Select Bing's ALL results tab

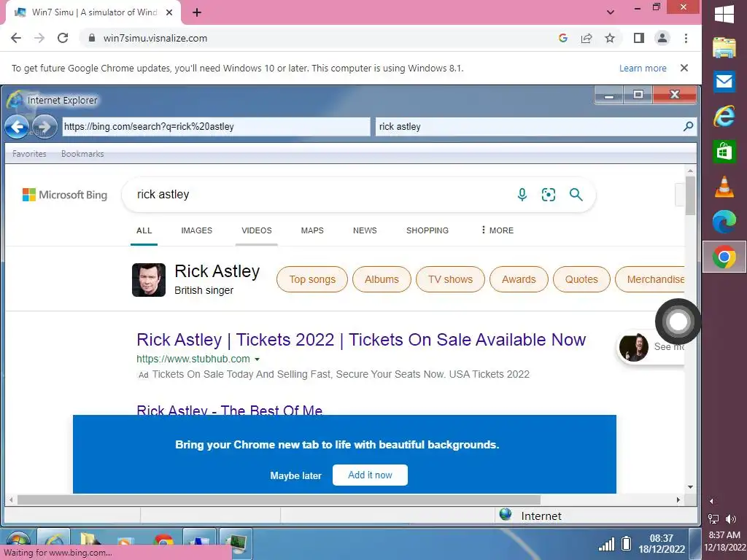coord(144,230)
